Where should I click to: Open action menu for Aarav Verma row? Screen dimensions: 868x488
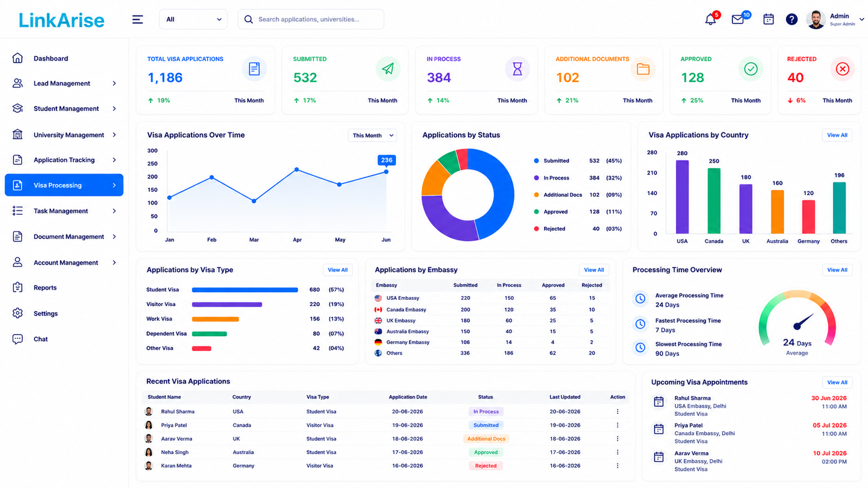click(617, 439)
